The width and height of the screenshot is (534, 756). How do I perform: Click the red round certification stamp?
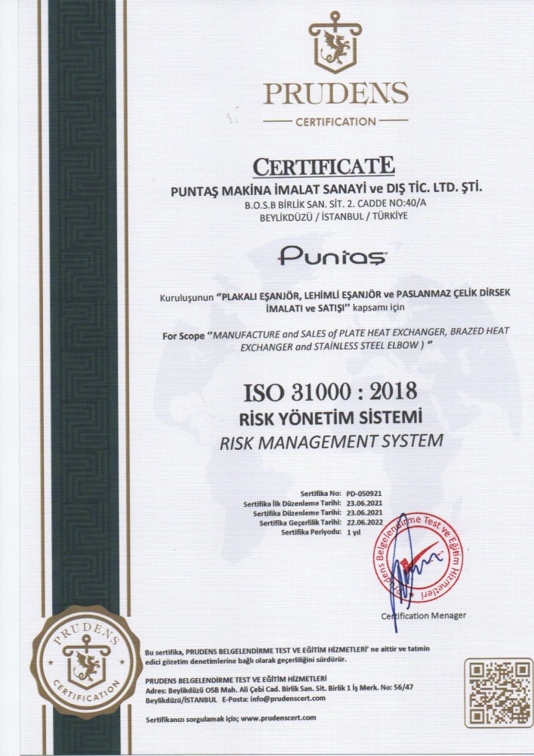click(x=418, y=558)
